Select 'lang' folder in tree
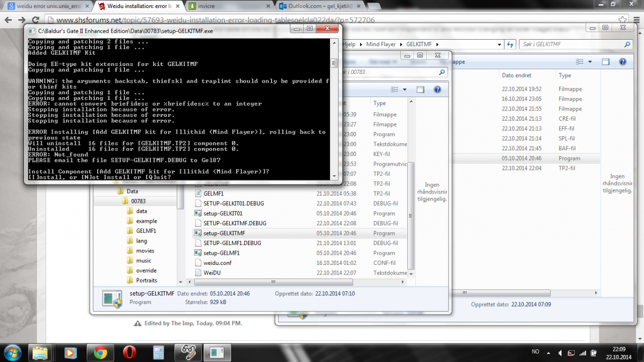The width and height of the screenshot is (644, 362). tap(142, 241)
